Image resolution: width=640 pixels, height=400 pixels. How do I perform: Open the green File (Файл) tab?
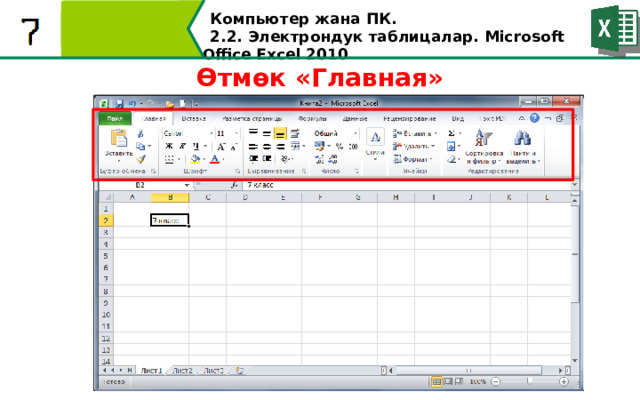coord(115,118)
